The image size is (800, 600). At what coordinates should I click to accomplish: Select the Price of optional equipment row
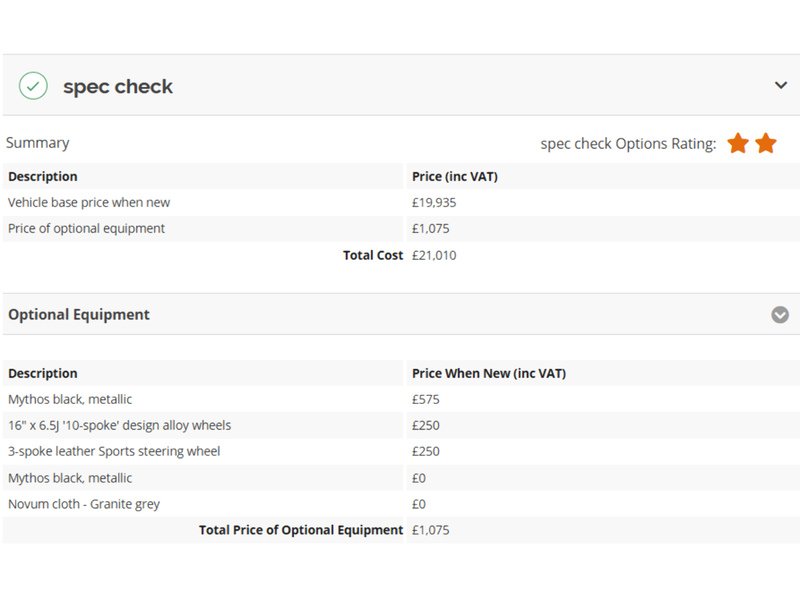(x=87, y=228)
